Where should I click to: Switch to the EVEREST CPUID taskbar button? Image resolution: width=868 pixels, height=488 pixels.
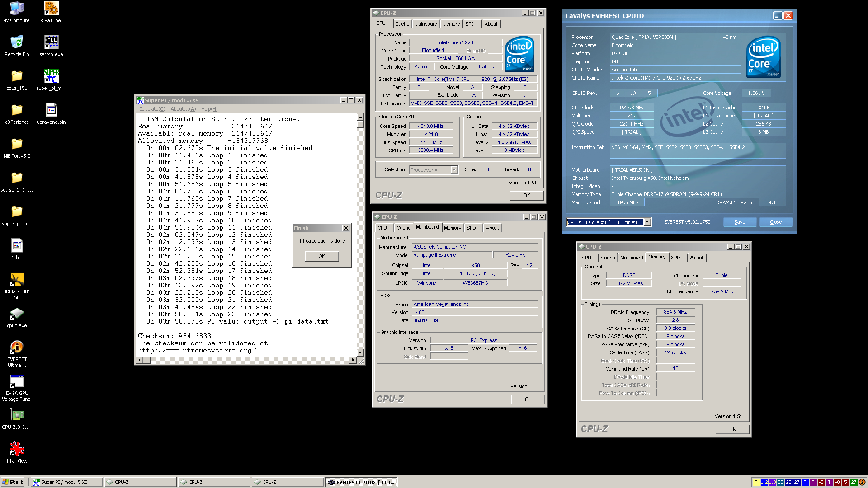click(361, 482)
